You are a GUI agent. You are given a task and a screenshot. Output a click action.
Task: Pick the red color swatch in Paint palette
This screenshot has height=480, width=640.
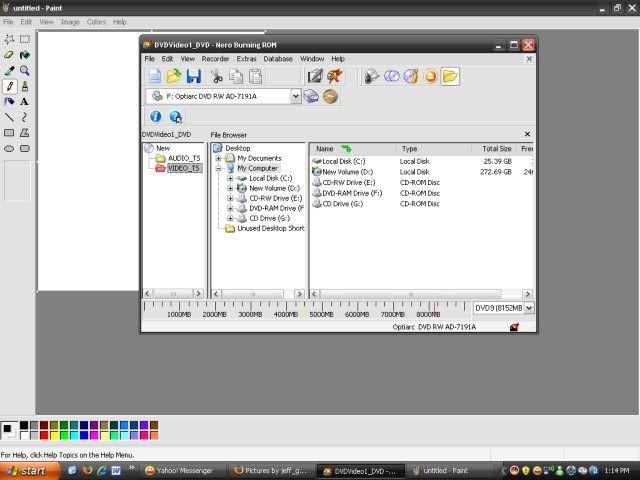pos(44,435)
